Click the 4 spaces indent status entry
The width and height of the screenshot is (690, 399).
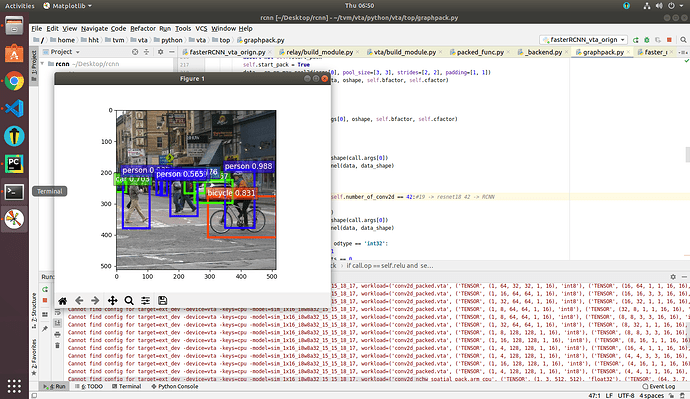click(x=651, y=395)
